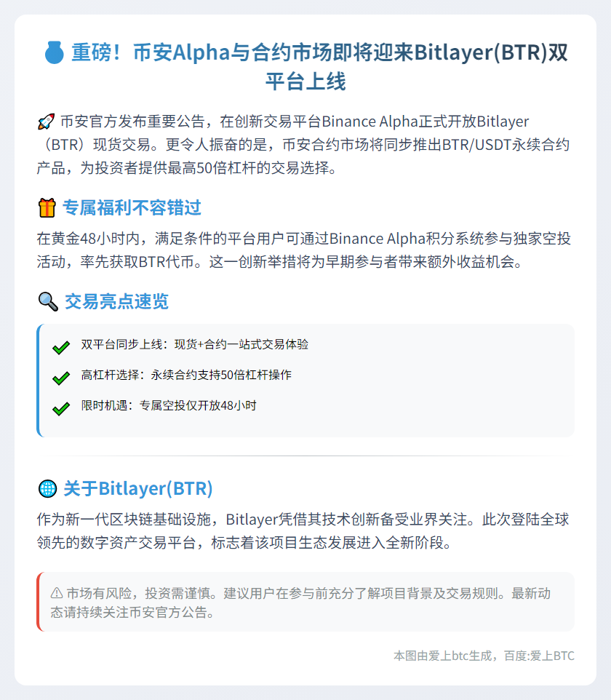The height and width of the screenshot is (700, 611).
Task: Click the footer credit 本图由爱上btc生成
Action: pyautogui.click(x=484, y=656)
